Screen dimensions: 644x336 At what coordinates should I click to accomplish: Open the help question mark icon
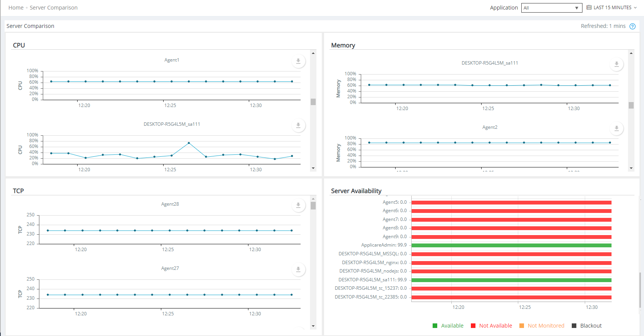633,26
